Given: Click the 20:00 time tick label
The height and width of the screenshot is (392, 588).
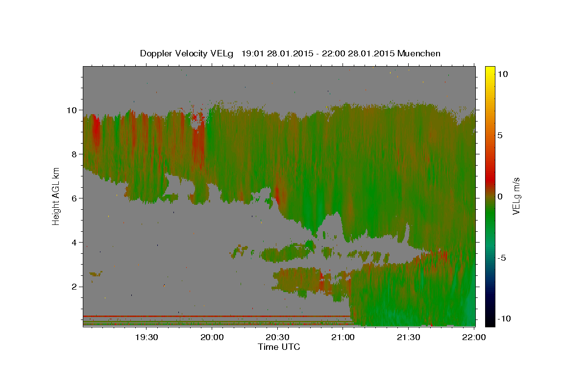Looking at the screenshot, I should [212, 337].
